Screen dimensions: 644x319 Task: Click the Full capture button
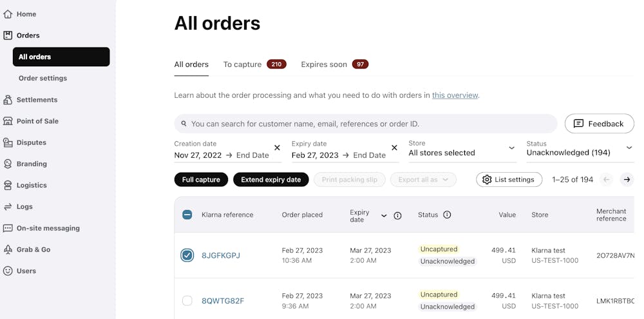201,180
